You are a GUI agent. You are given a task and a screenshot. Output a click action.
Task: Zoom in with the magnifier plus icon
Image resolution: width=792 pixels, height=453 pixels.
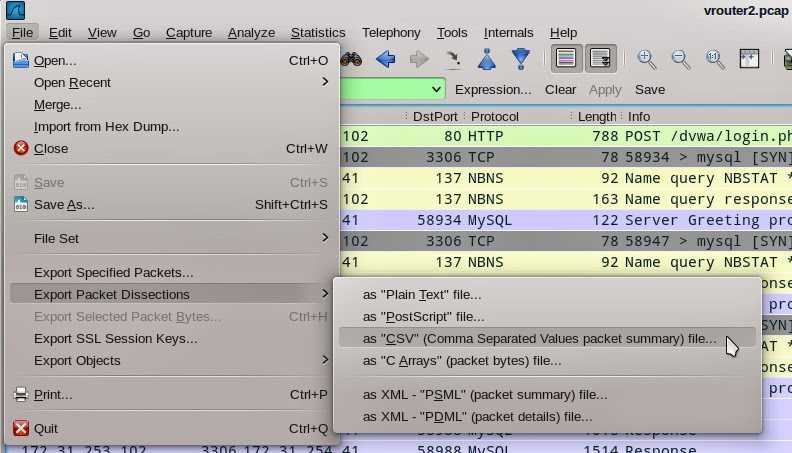pyautogui.click(x=647, y=59)
